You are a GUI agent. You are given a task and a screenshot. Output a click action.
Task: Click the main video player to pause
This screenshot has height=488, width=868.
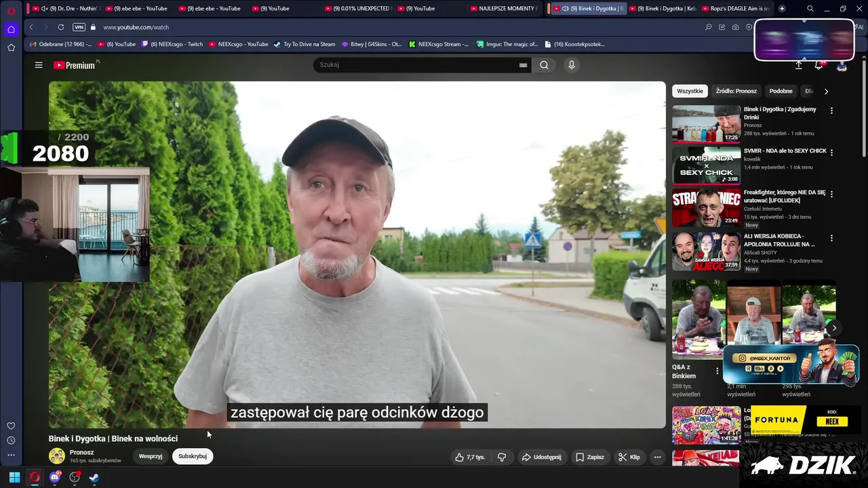(357, 255)
